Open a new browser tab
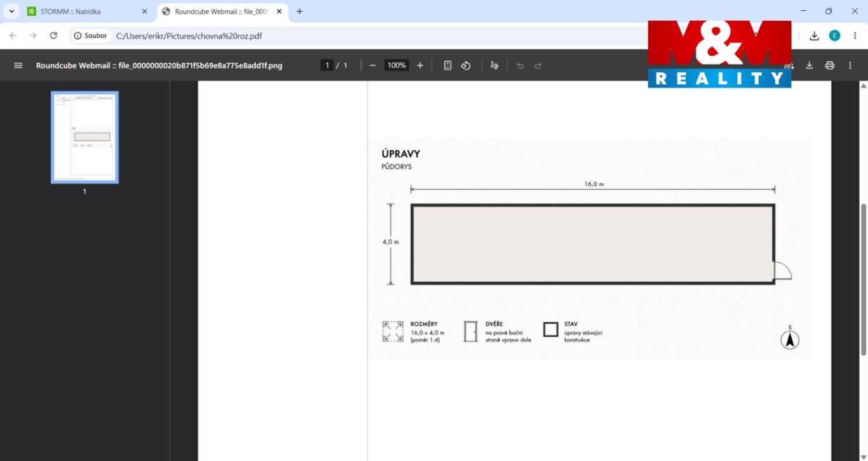The height and width of the screenshot is (461, 868). click(x=300, y=11)
